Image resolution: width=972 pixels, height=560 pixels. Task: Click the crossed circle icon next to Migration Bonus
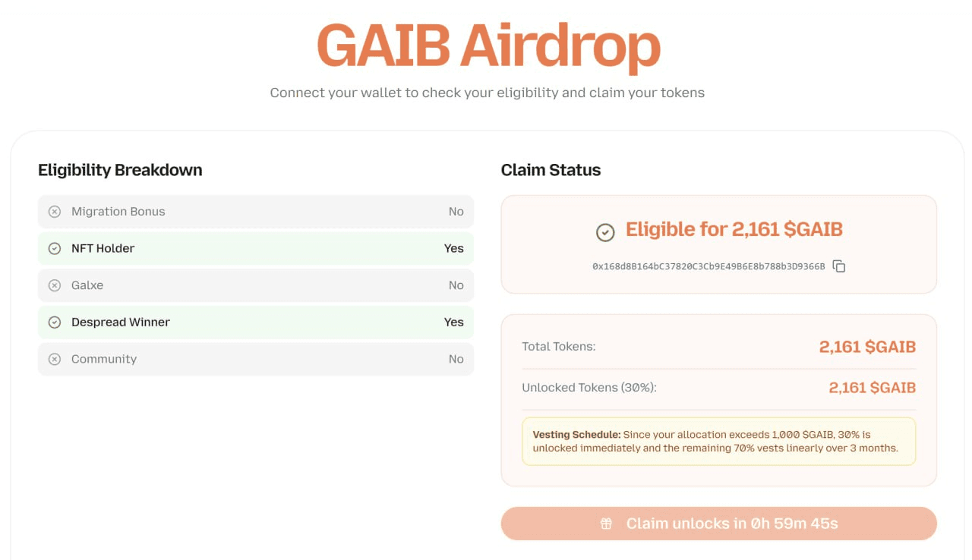point(54,211)
